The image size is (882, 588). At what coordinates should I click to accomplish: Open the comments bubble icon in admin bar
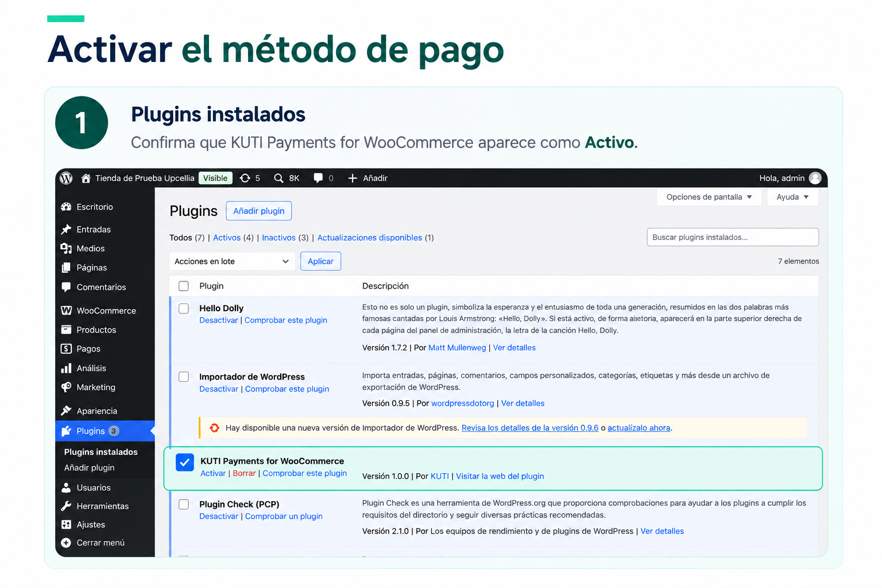[318, 178]
